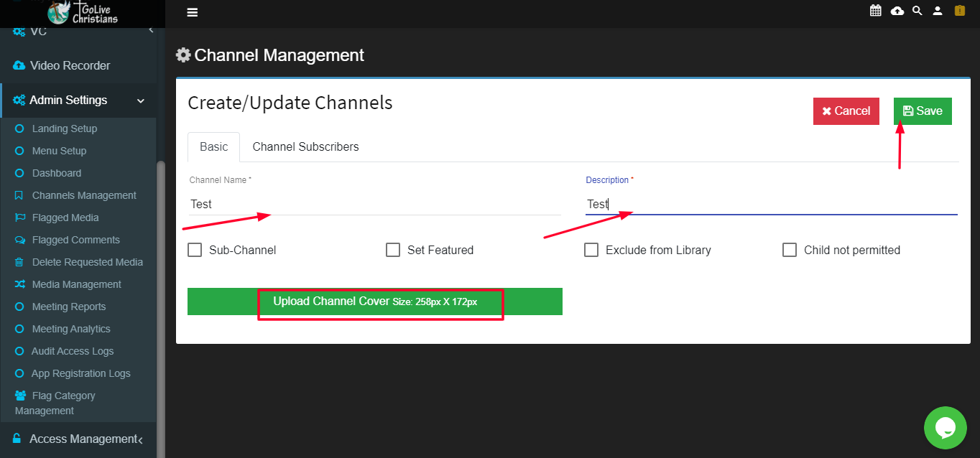Click the Upload Channel Cover button

point(375,302)
